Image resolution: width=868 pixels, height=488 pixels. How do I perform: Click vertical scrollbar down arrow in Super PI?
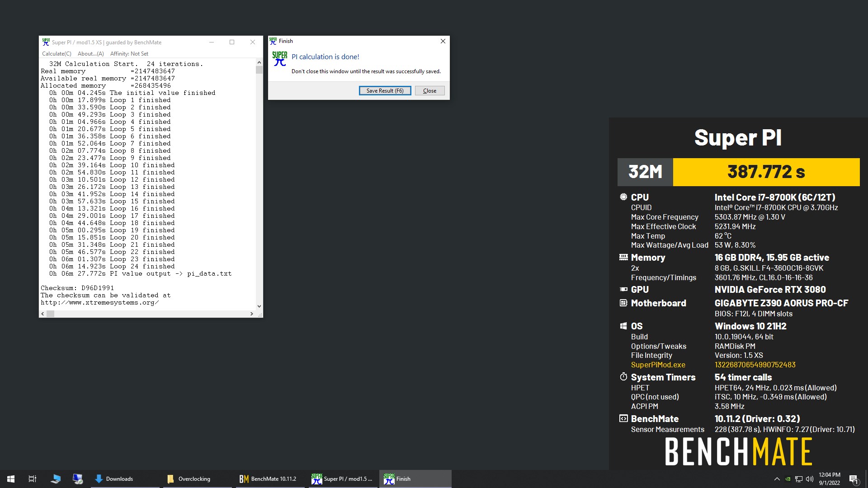coord(259,306)
